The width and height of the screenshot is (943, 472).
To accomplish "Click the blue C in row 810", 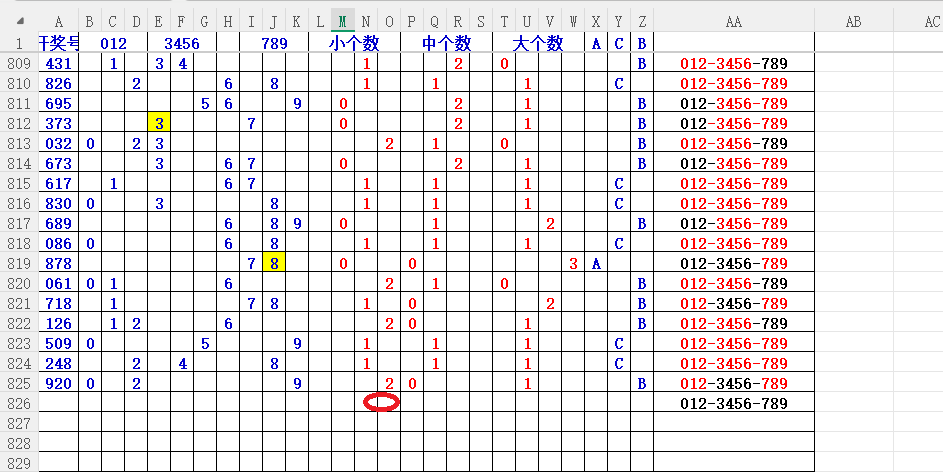I will [619, 84].
